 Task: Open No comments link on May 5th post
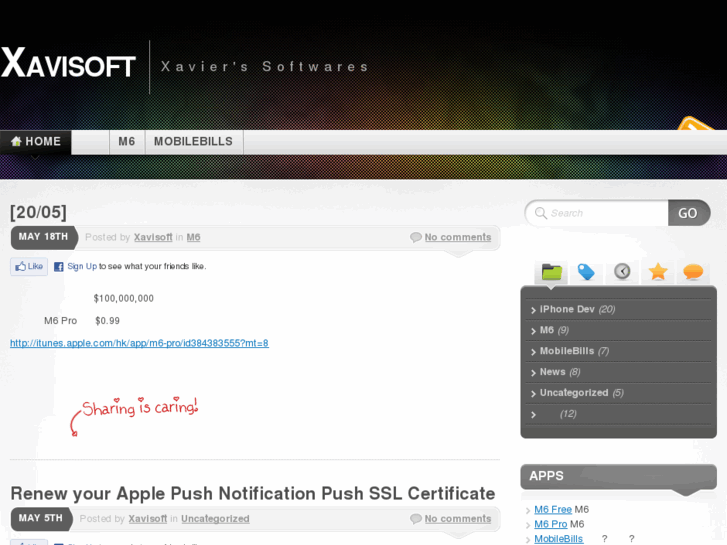pos(458,519)
